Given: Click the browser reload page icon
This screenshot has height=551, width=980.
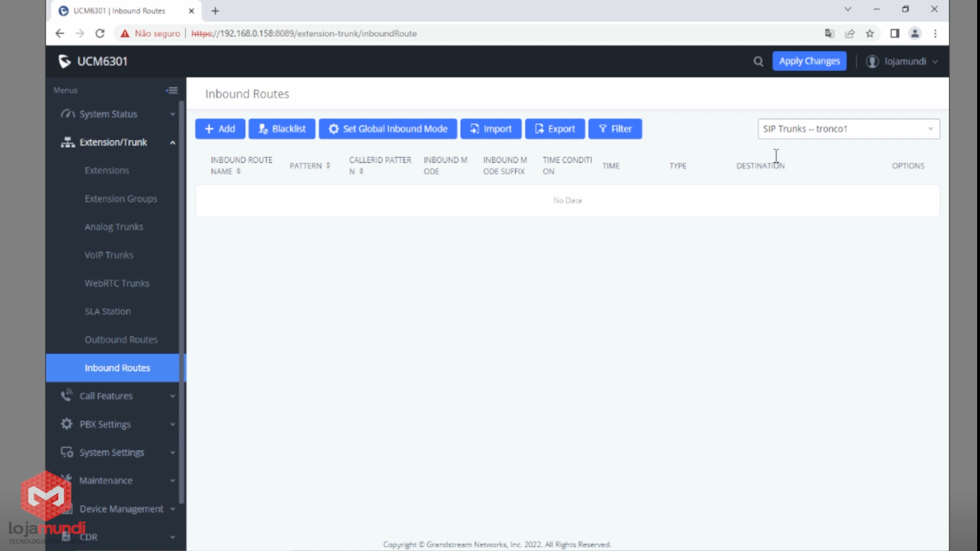Looking at the screenshot, I should [x=100, y=34].
